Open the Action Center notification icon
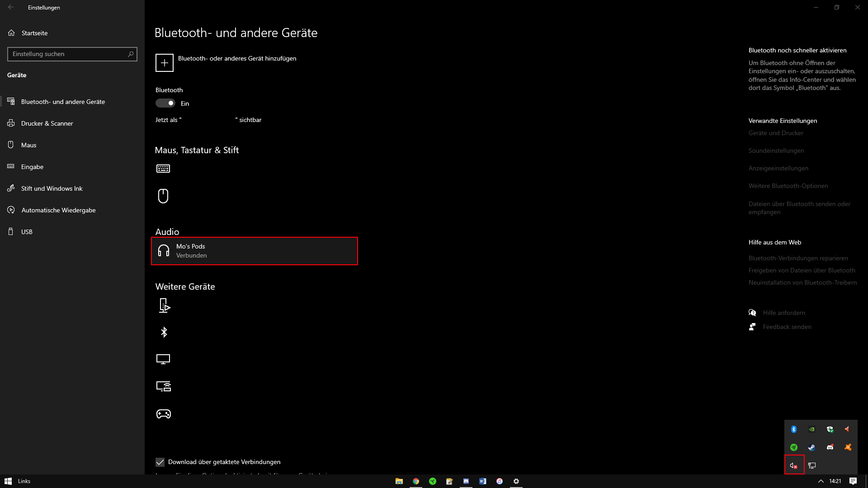868x488 pixels. (853, 481)
